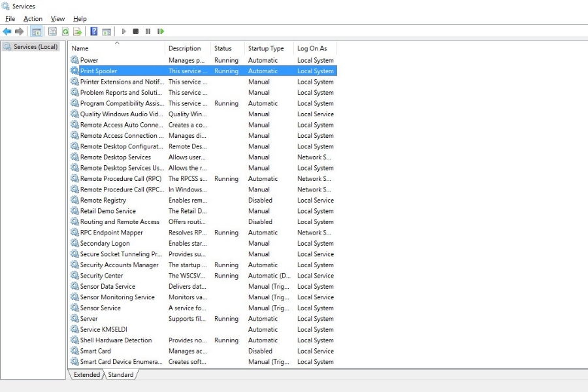Switch to the Standard tab
The height and width of the screenshot is (392, 588).
(120, 375)
